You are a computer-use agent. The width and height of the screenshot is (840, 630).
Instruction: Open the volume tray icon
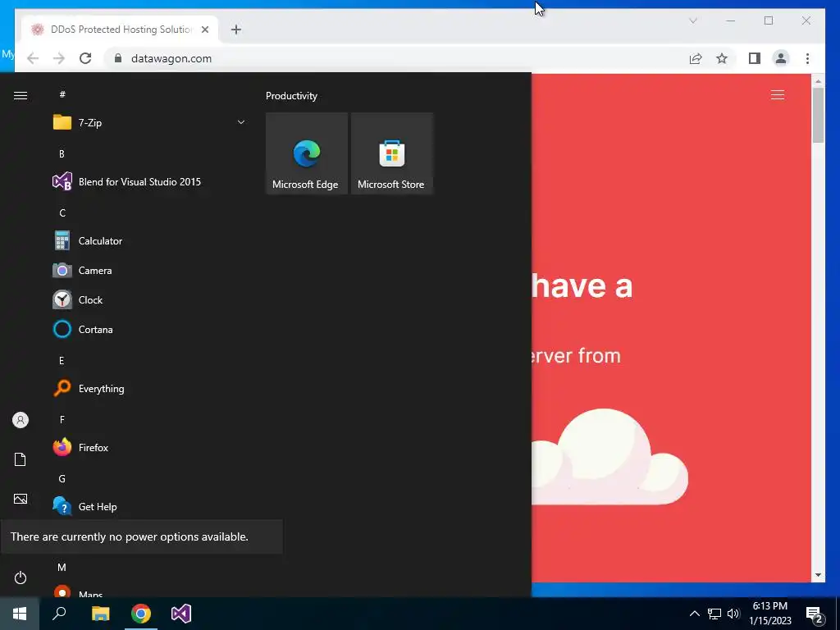click(733, 614)
